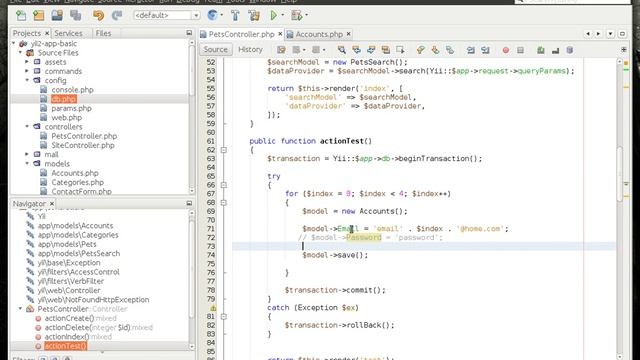640x360 pixels.
Task: Collapse the Source Files node
Action: click(x=21, y=53)
